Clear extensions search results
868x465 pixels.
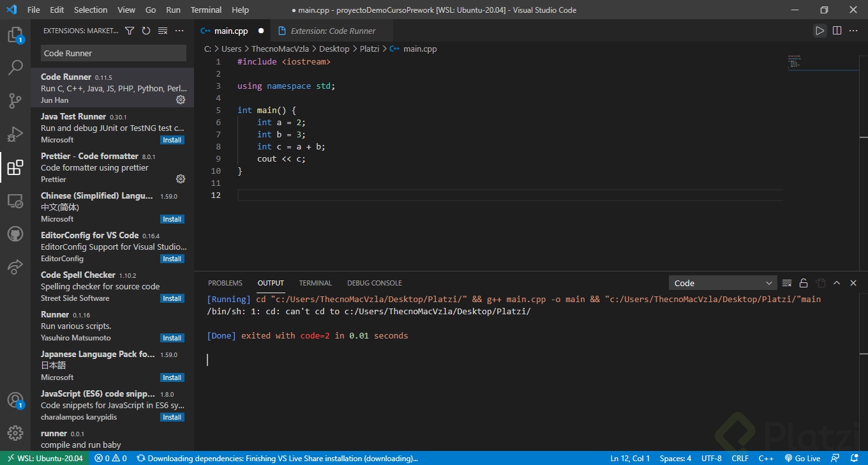tap(163, 31)
